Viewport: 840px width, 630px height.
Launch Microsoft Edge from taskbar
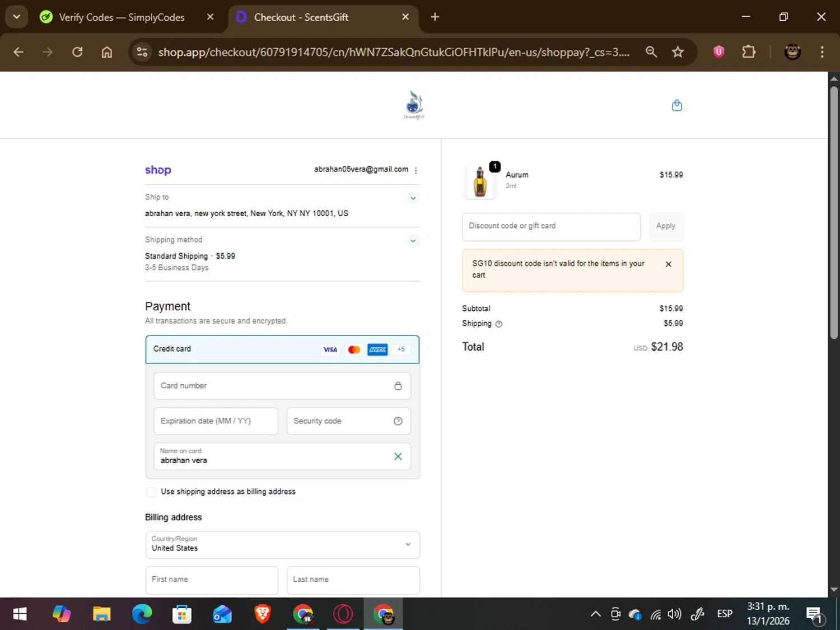[142, 614]
